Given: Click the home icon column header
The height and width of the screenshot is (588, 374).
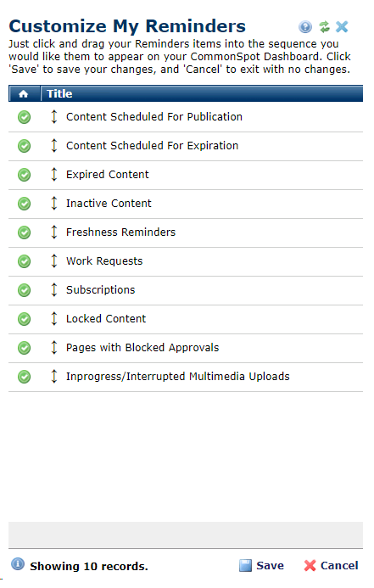Looking at the screenshot, I should [x=24, y=93].
